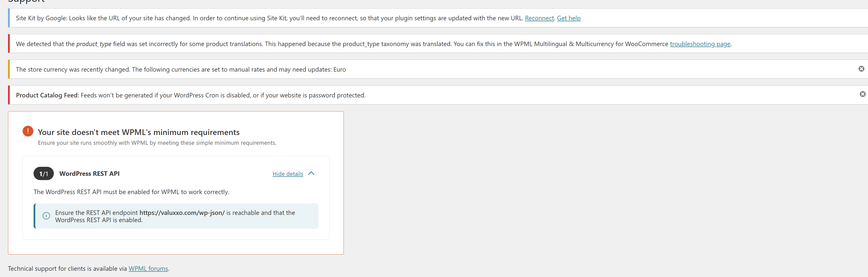The height and width of the screenshot is (277, 868).
Task: Click Reconnect in the Site Kit notice
Action: pyautogui.click(x=539, y=18)
